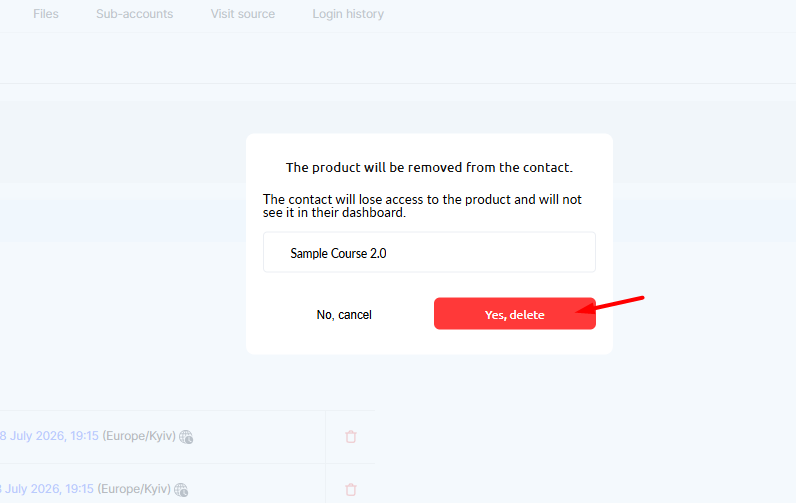Click the warning text about losing product access

coord(422,206)
